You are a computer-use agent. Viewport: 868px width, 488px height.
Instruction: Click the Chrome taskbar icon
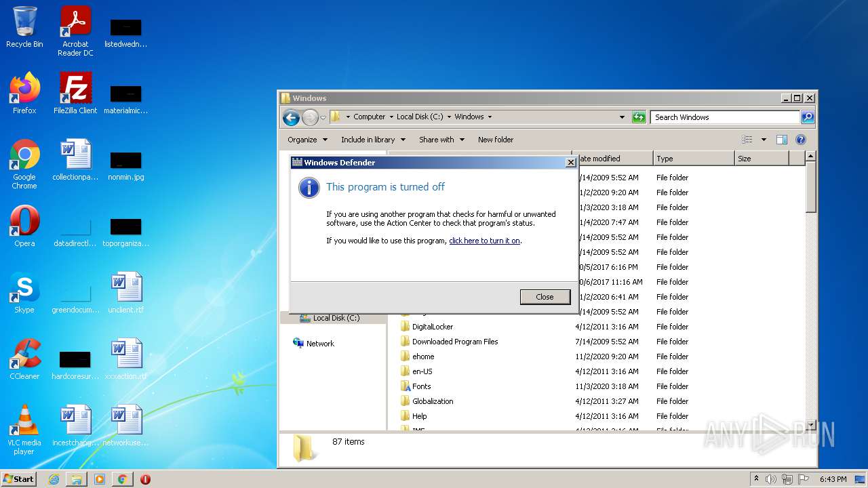tap(122, 479)
